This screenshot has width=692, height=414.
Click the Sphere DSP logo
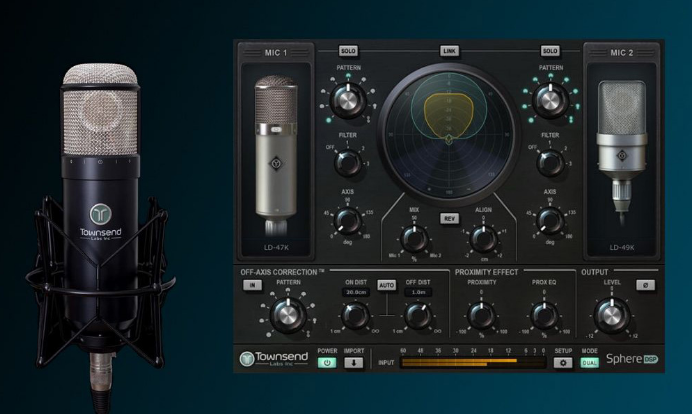point(632,359)
